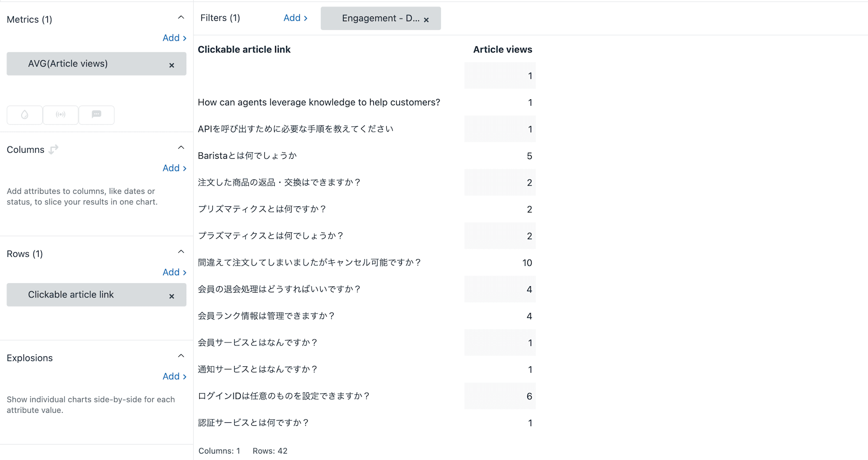The height and width of the screenshot is (460, 868).
Task: Open the '会員の退会処理' article row
Action: (279, 289)
